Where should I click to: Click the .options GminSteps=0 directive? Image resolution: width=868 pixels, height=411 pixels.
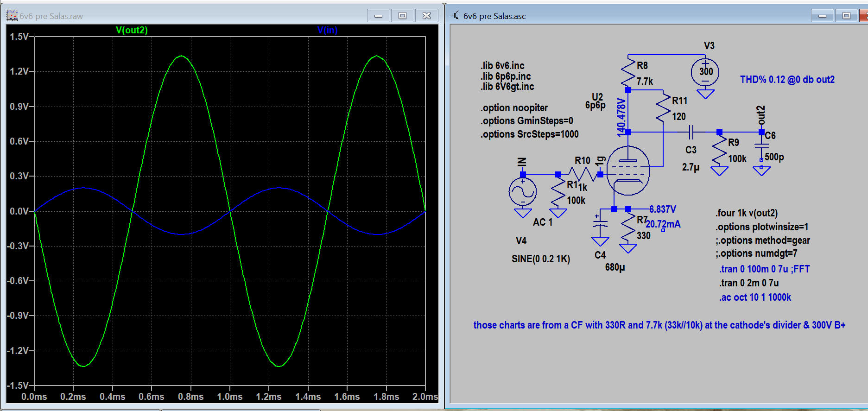pyautogui.click(x=526, y=120)
